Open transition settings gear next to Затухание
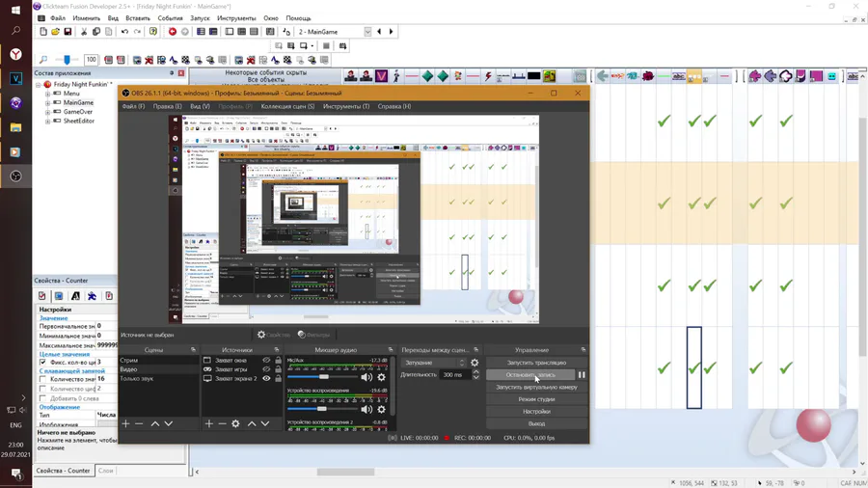 point(475,363)
